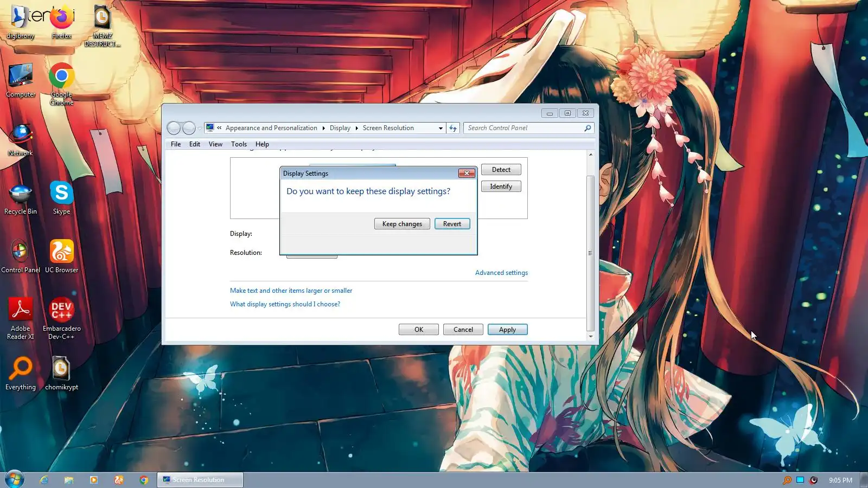Click the red speaker tray icon

click(814, 480)
